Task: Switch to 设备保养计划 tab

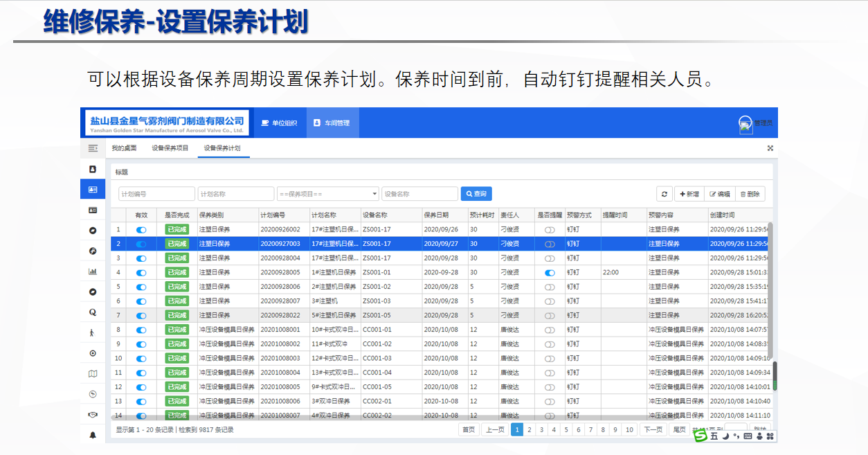Action: click(x=222, y=148)
